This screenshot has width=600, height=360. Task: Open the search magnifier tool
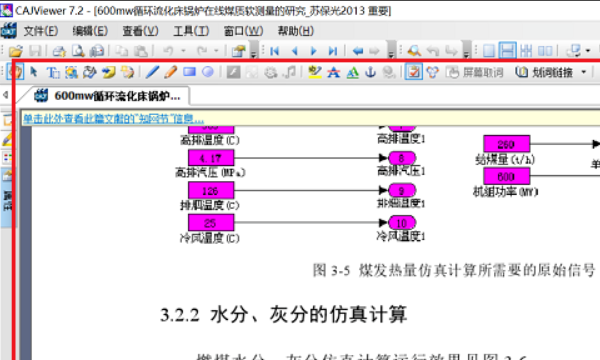(x=414, y=50)
